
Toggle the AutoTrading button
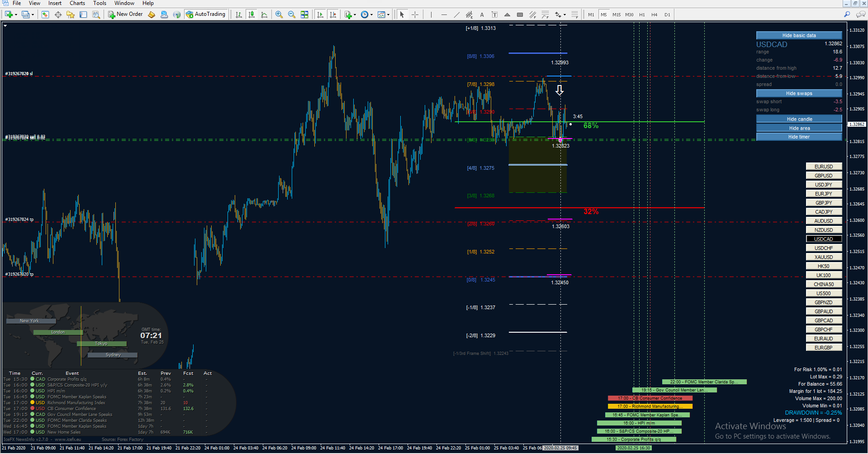coord(206,14)
